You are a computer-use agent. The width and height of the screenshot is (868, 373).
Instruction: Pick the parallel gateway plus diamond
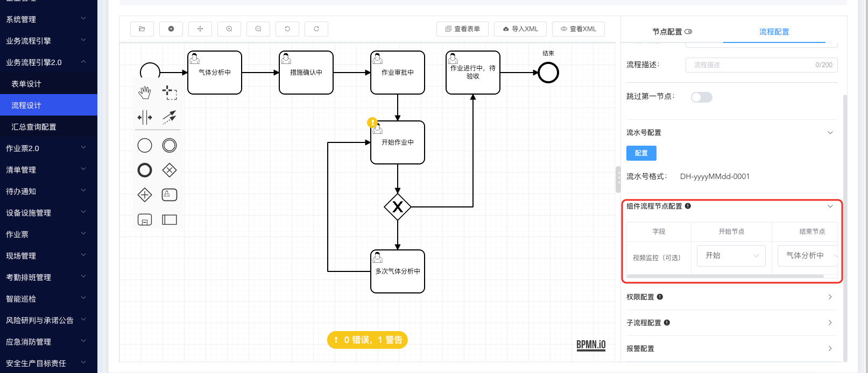[x=145, y=195]
